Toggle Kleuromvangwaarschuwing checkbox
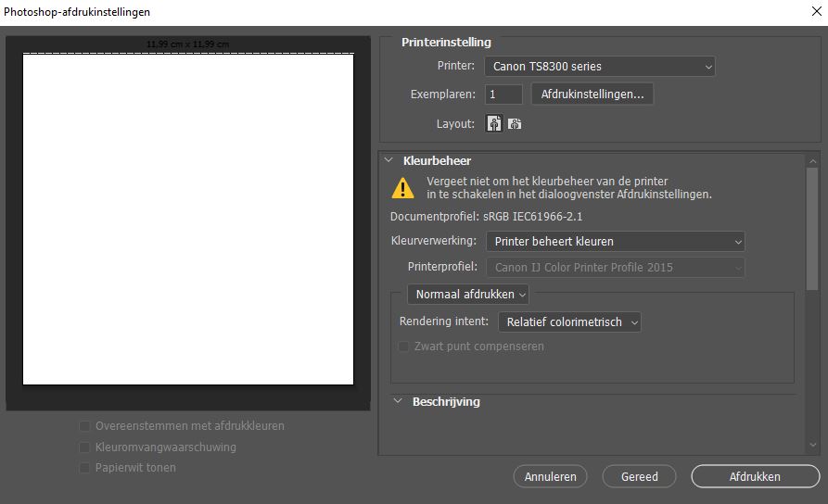 84,447
